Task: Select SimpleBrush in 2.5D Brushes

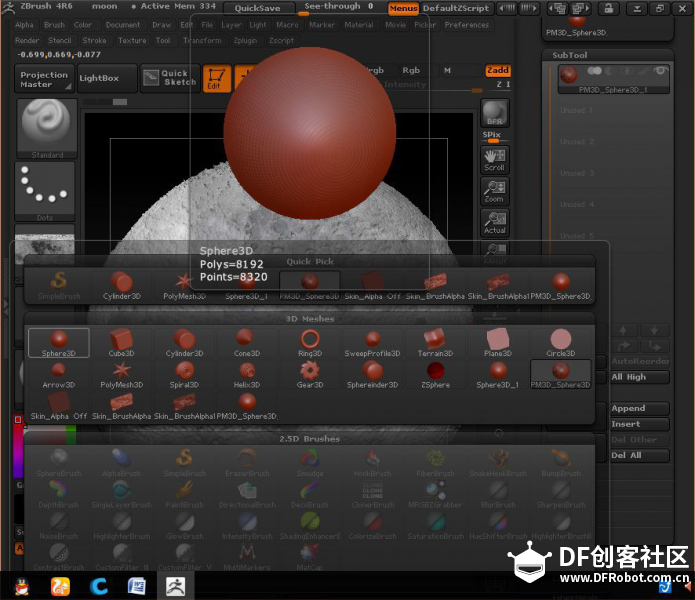Action: [x=184, y=463]
